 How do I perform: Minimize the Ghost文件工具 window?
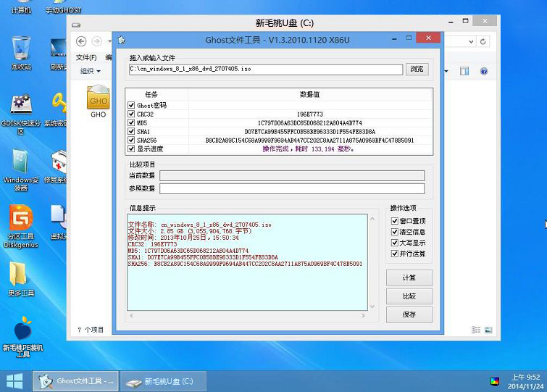point(394,39)
